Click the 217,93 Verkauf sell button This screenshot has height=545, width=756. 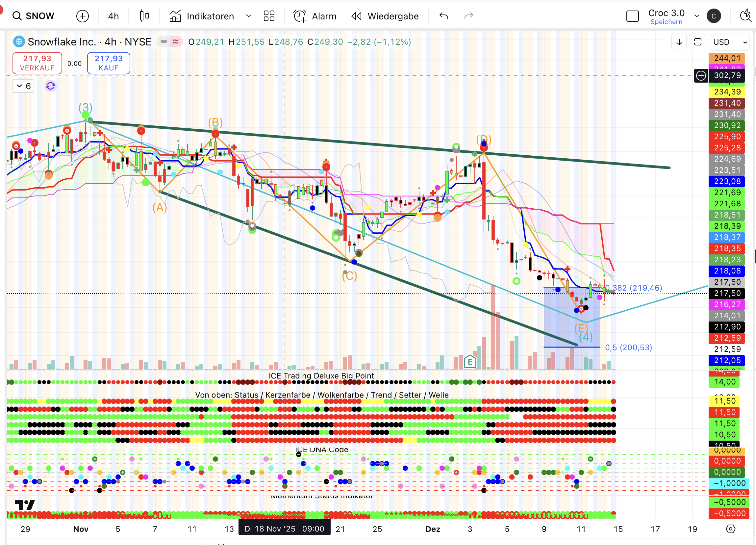click(37, 63)
